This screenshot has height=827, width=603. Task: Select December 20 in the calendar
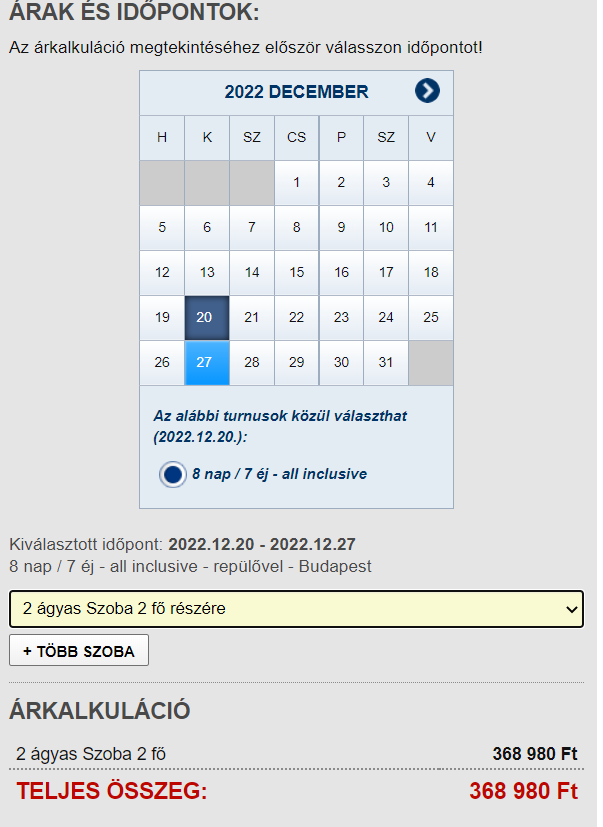[x=207, y=318]
